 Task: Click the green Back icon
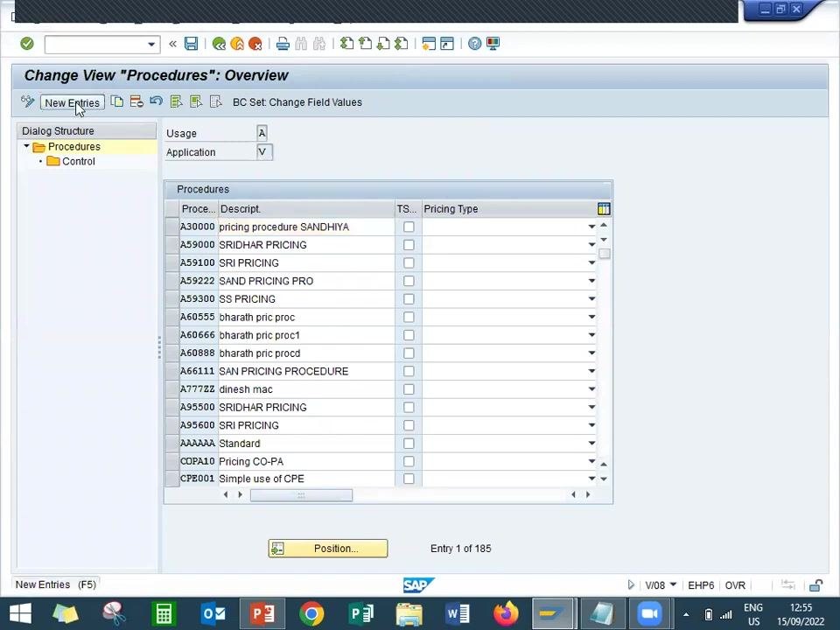(219, 44)
